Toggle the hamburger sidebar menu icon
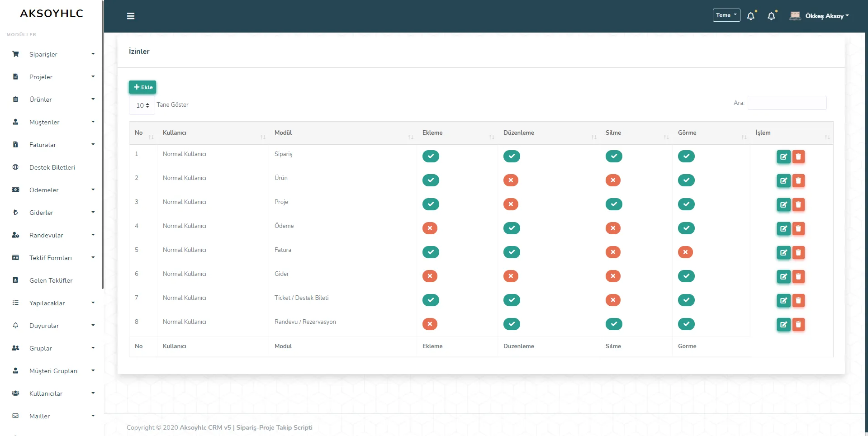Image resolution: width=868 pixels, height=436 pixels. pos(131,16)
